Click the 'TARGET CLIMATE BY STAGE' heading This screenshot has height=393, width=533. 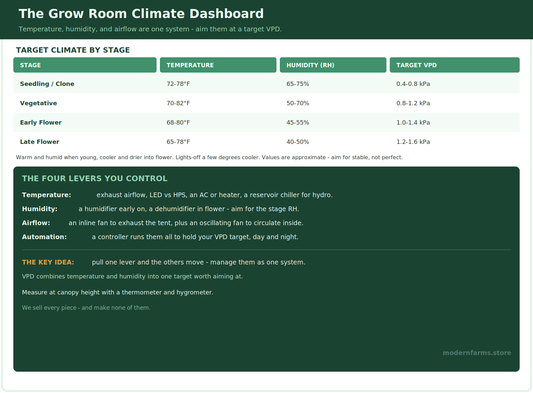[73, 50]
